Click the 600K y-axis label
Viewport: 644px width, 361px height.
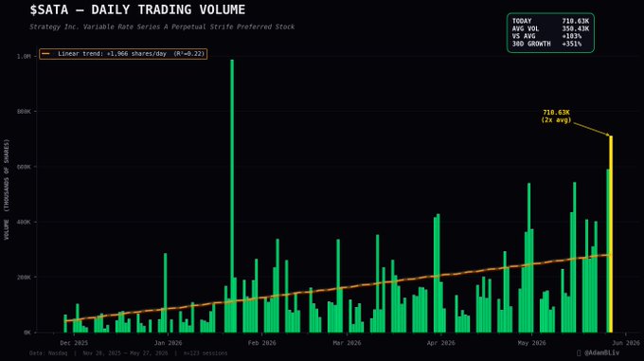point(24,167)
